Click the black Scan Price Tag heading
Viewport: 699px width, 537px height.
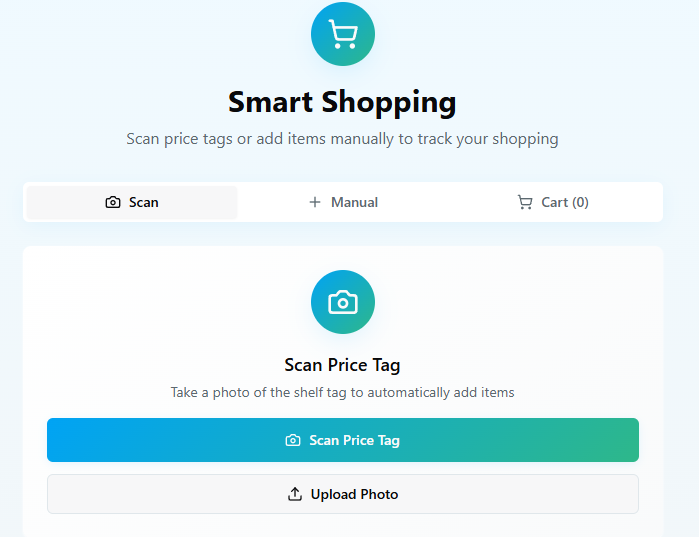[x=342, y=365]
